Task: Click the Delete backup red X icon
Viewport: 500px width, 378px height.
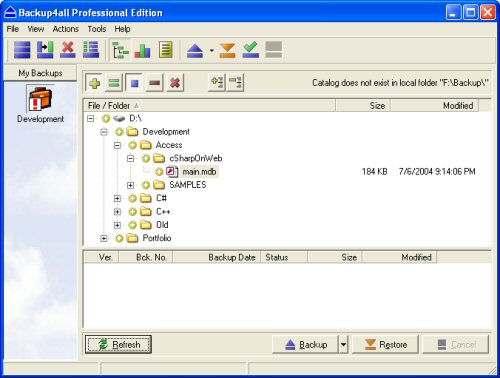Action: pos(68,50)
